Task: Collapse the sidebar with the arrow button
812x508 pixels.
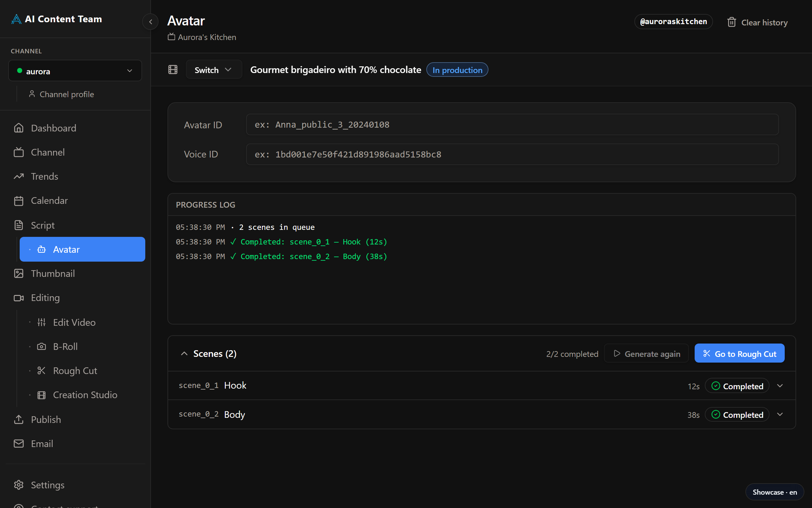Action: (x=151, y=22)
